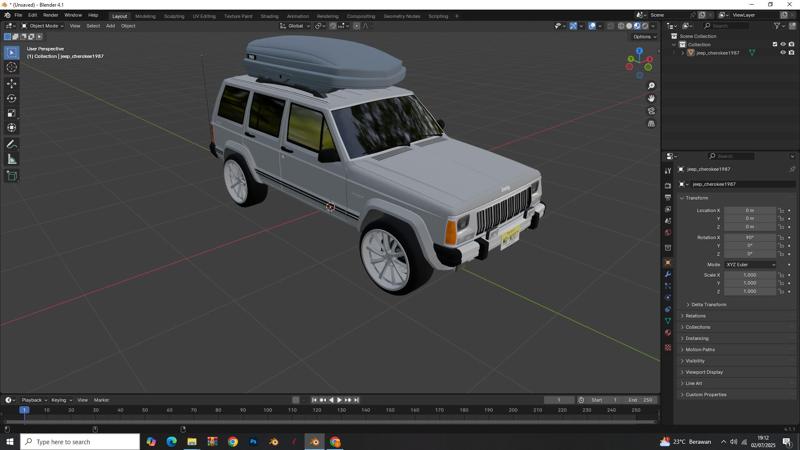Switch to the Modeling workspace tab
Image resolution: width=800 pixels, height=450 pixels.
145,16
